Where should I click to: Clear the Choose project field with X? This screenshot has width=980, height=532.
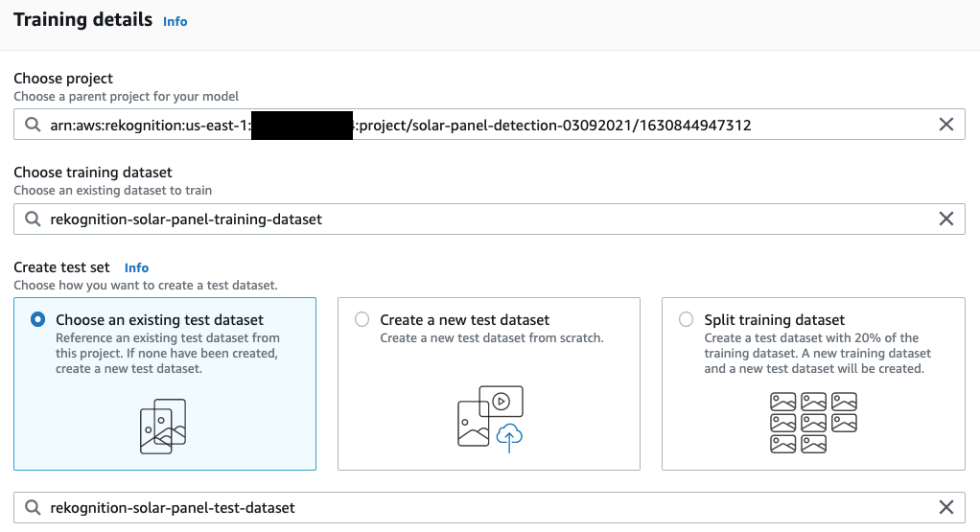click(946, 125)
